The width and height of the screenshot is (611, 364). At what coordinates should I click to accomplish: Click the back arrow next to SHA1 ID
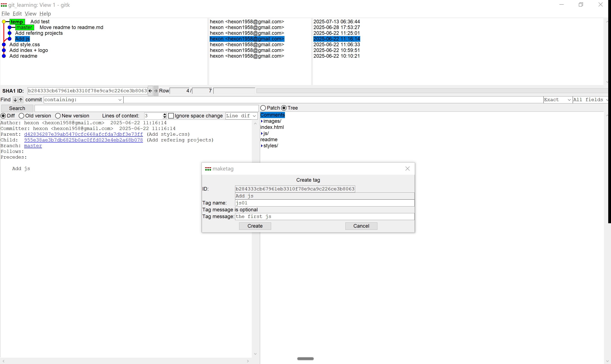click(150, 91)
